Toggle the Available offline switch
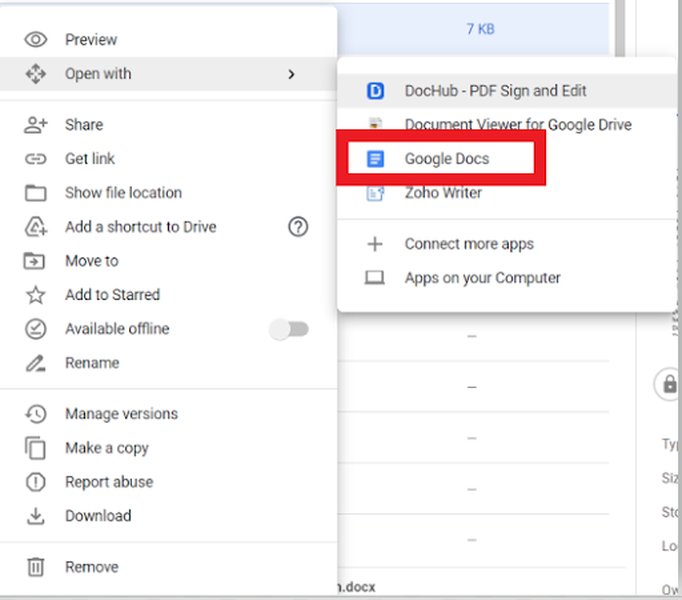Image resolution: width=682 pixels, height=600 pixels. [289, 329]
